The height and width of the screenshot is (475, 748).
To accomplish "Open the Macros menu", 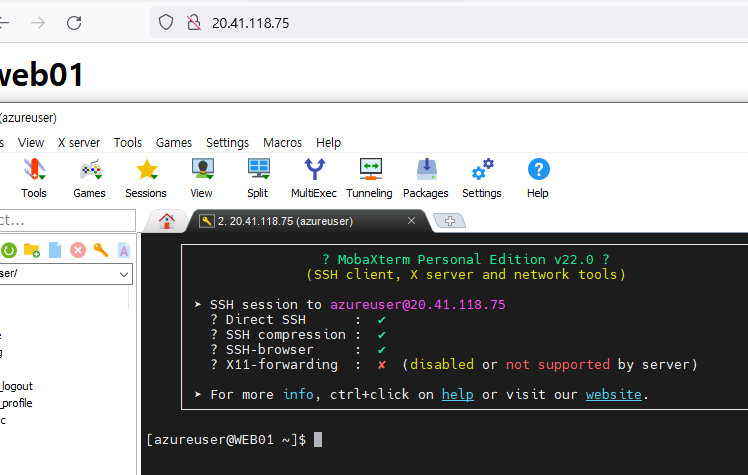I will coord(282,143).
